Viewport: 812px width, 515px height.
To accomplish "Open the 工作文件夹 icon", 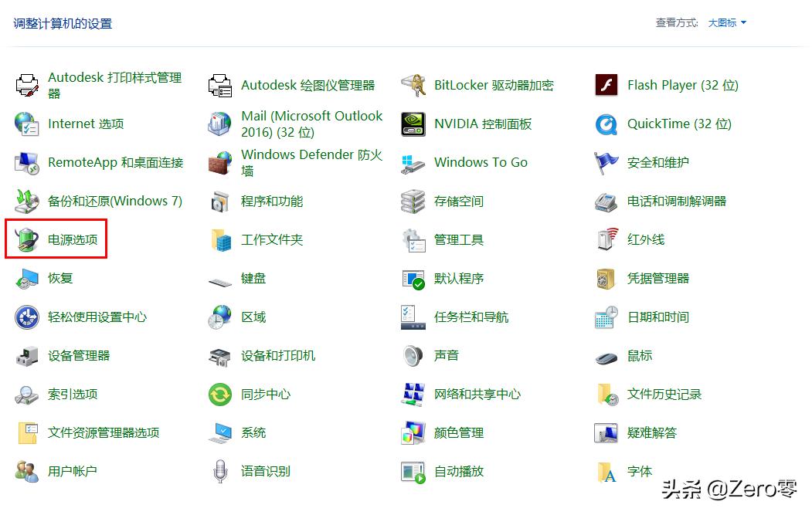I will 220,239.
